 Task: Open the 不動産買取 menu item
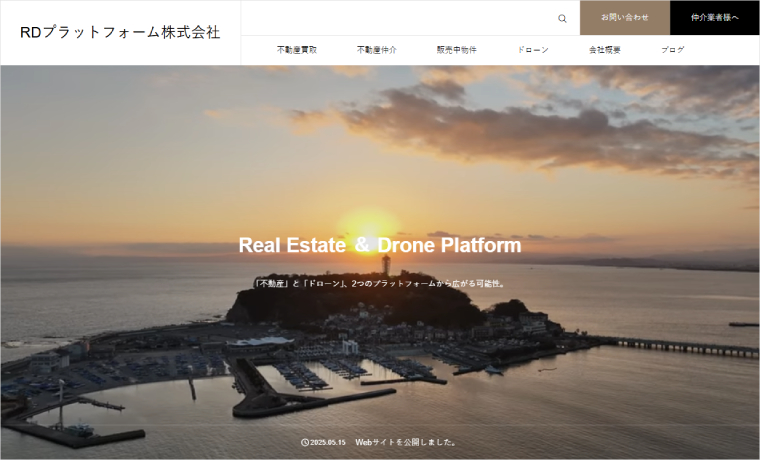[297, 50]
